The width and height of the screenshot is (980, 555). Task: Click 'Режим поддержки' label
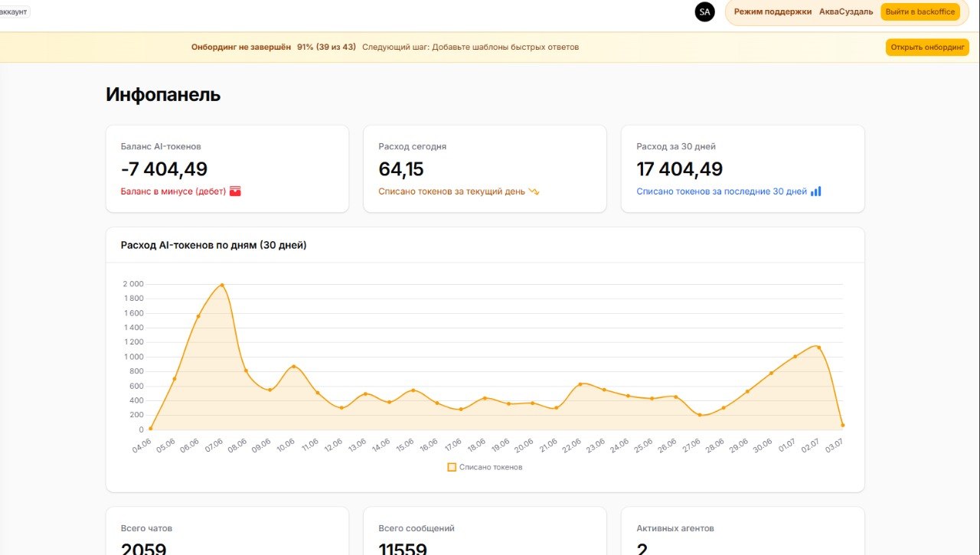(773, 12)
